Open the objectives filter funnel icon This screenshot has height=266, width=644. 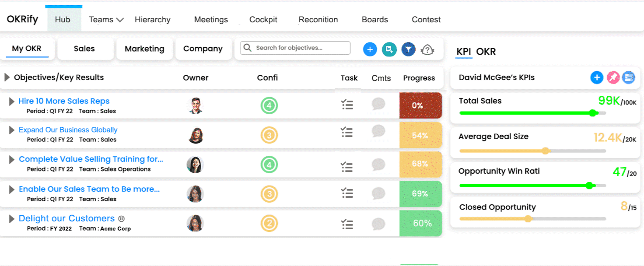pyautogui.click(x=408, y=49)
